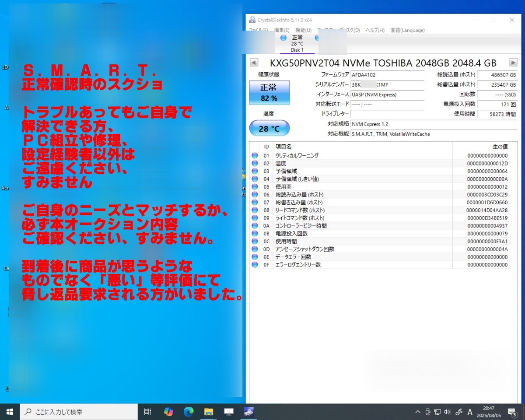Click the status orb for ID 09 ライトコマンド数

pos(255,218)
